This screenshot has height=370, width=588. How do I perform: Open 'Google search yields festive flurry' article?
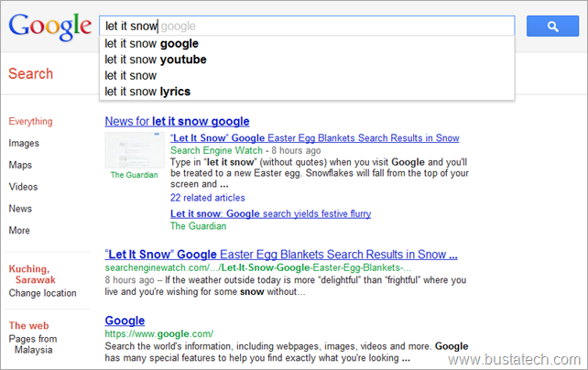click(x=270, y=213)
